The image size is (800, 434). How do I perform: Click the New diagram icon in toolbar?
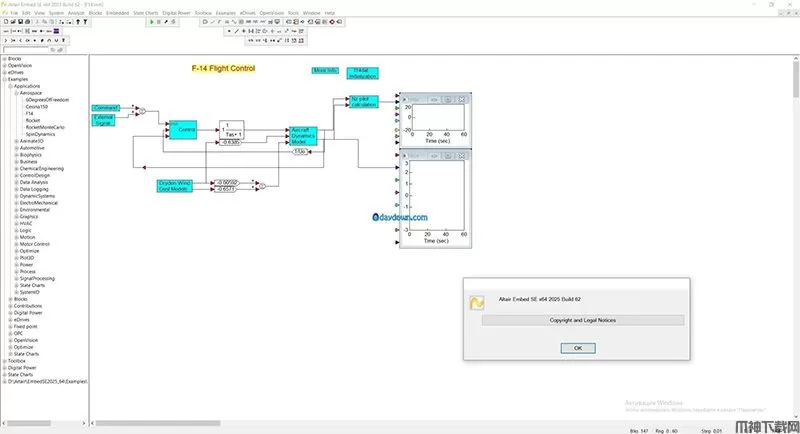pos(6,21)
